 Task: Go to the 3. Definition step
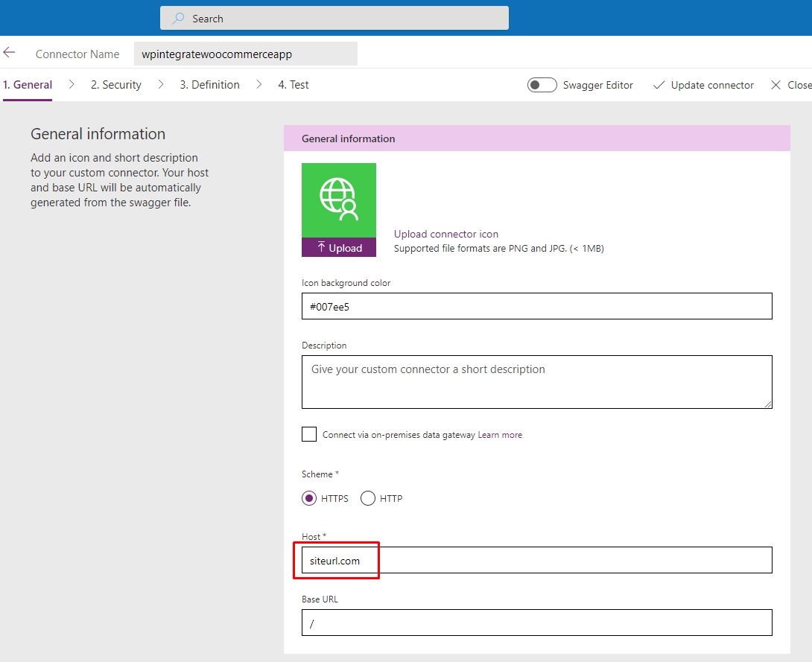210,85
